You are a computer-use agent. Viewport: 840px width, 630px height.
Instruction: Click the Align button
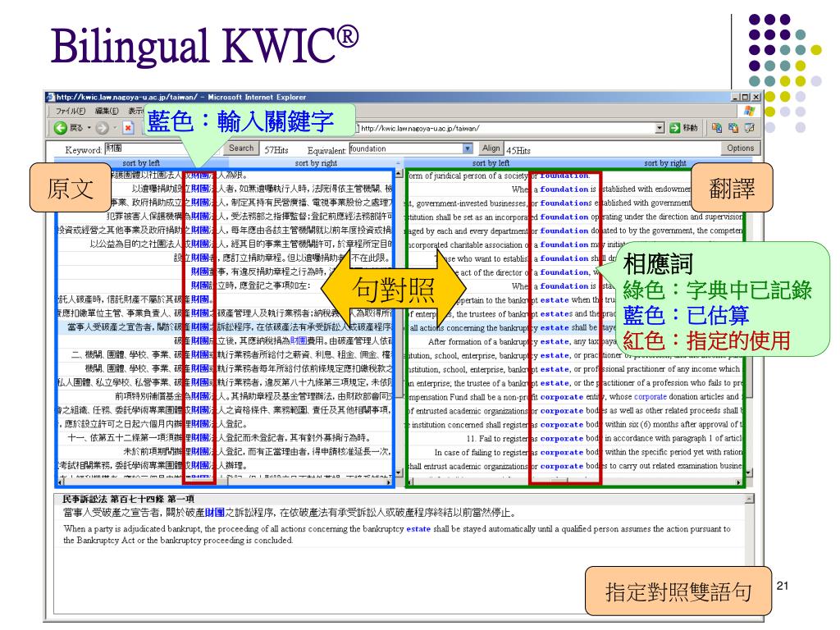click(491, 148)
